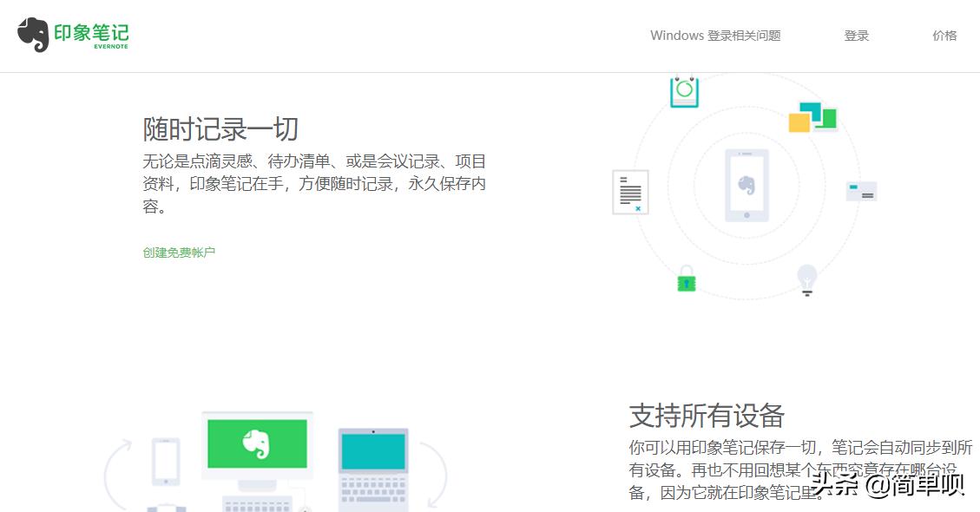
Task: Open the 创建免费帐户 link
Action: [179, 253]
